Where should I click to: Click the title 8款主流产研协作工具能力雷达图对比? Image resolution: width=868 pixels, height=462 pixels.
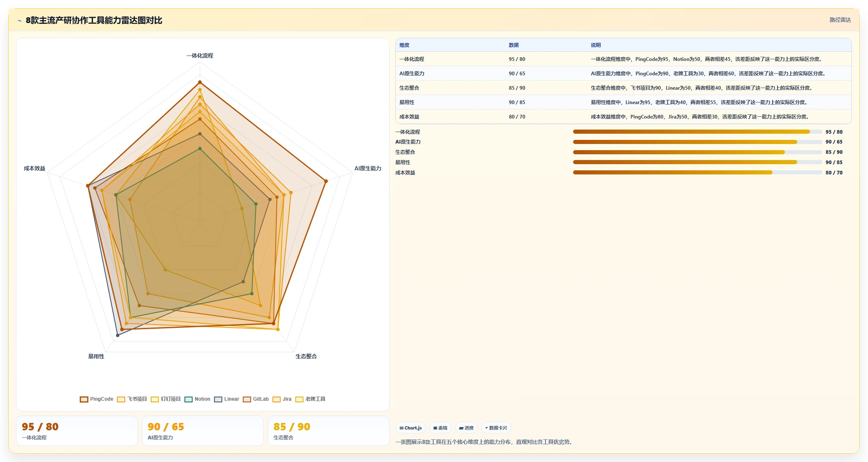94,21
